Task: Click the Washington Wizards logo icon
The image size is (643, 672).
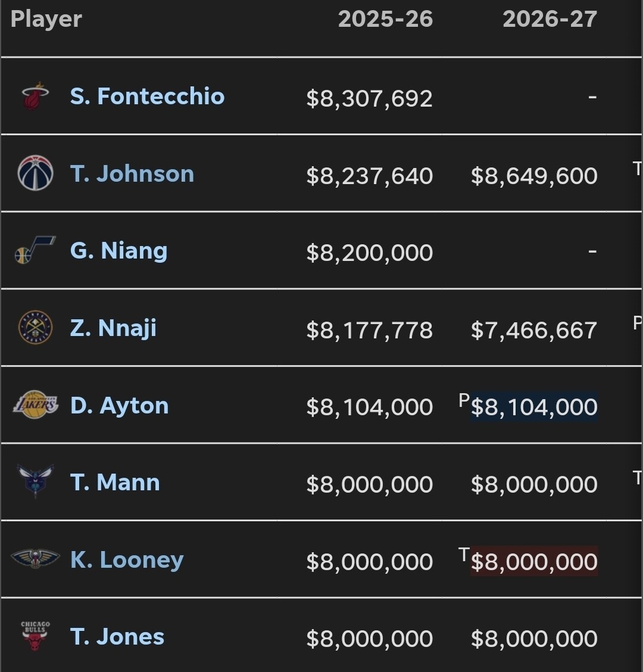Action: (35, 173)
